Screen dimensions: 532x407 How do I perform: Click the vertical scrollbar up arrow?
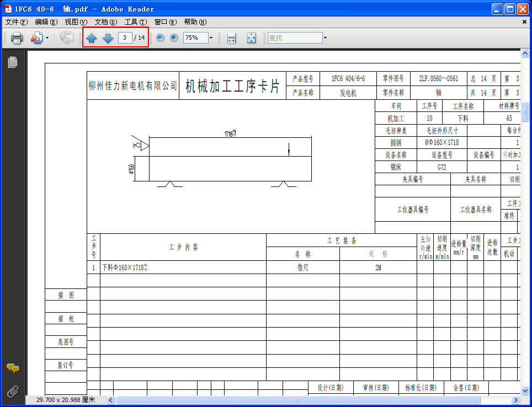tap(524, 53)
